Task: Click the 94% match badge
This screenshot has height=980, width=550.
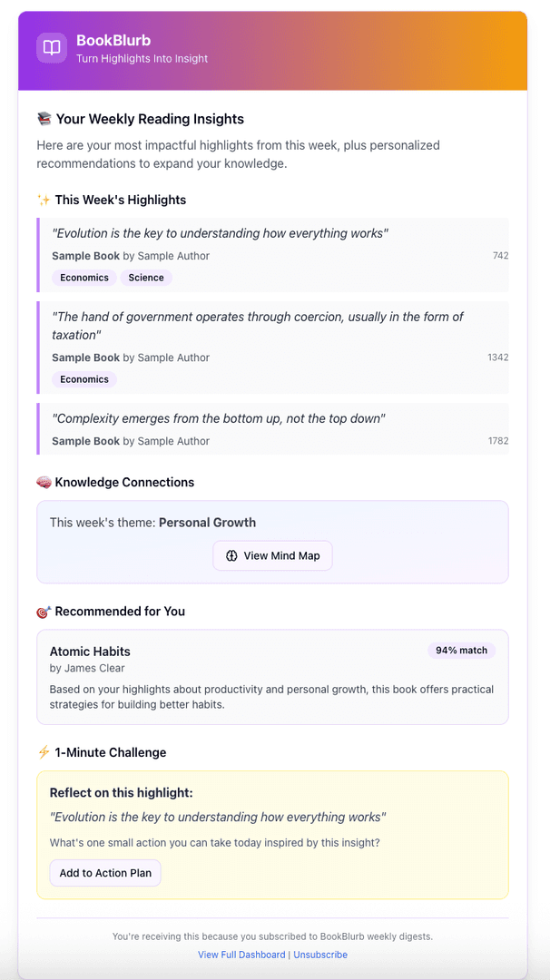Action: click(x=461, y=650)
